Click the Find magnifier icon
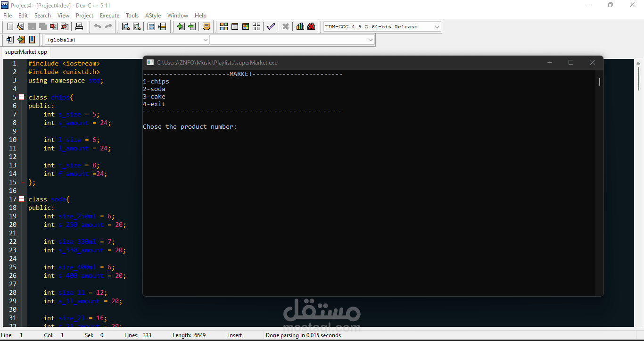 126,26
